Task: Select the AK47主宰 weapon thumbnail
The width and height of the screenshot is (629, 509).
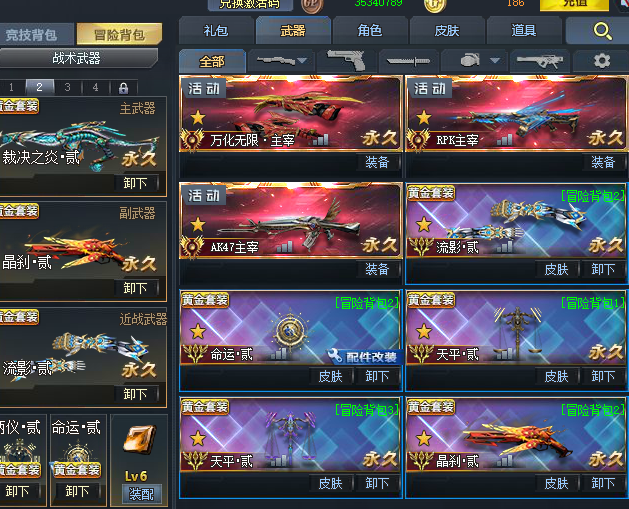Action: [291, 220]
